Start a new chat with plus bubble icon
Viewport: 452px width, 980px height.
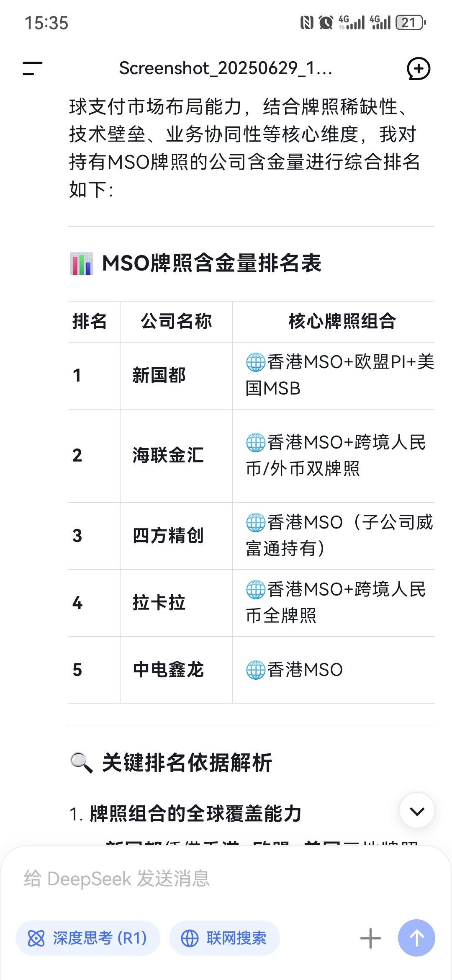click(x=419, y=68)
